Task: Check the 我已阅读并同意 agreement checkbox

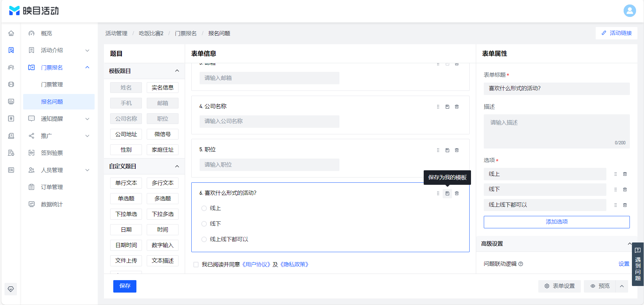Action: 196,265
